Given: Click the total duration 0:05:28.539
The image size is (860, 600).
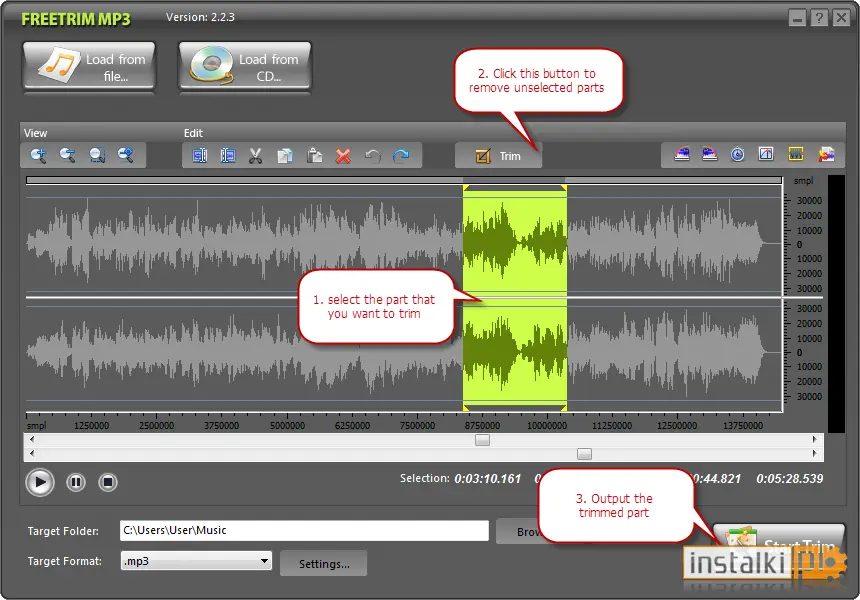Looking at the screenshot, I should 790,479.
